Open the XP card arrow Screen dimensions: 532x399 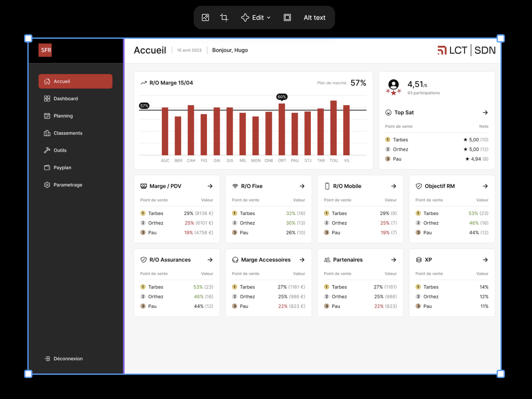click(x=485, y=260)
